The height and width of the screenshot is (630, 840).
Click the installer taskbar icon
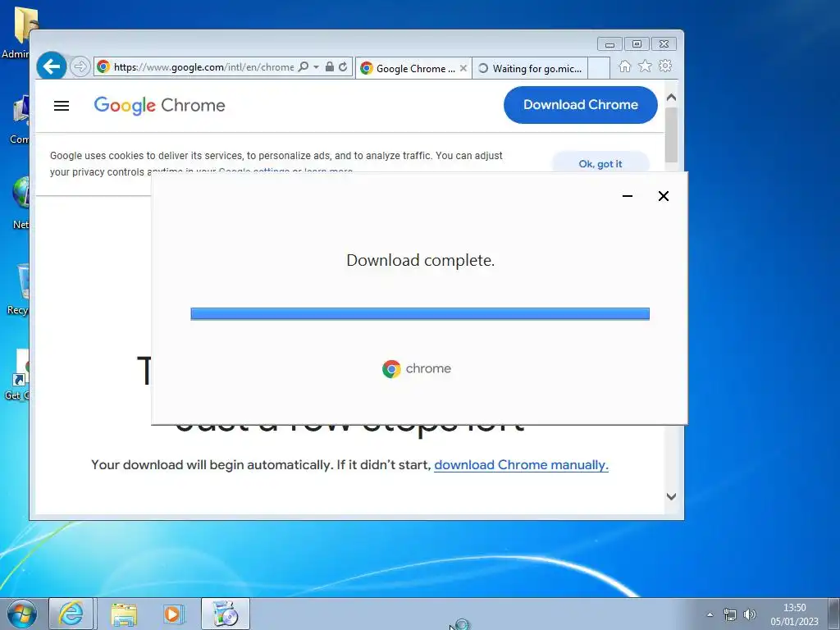[226, 614]
